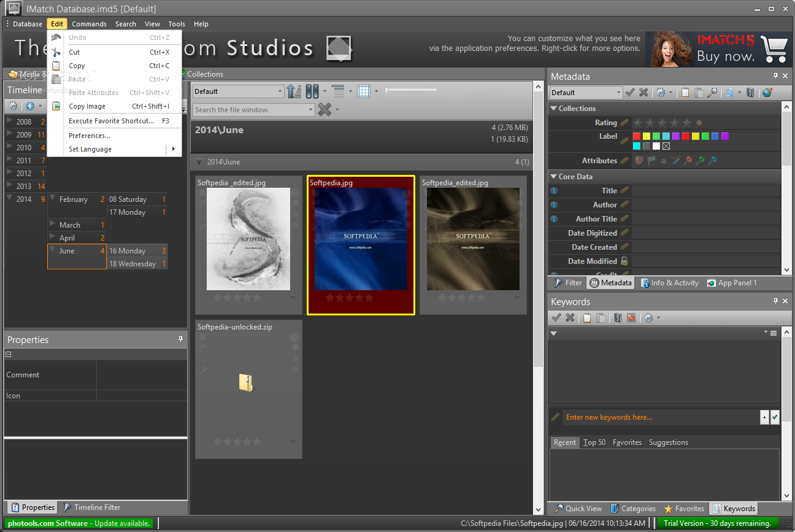This screenshot has height=532, width=795.
Task: Toggle the blue pin attribute
Action: pos(713,161)
